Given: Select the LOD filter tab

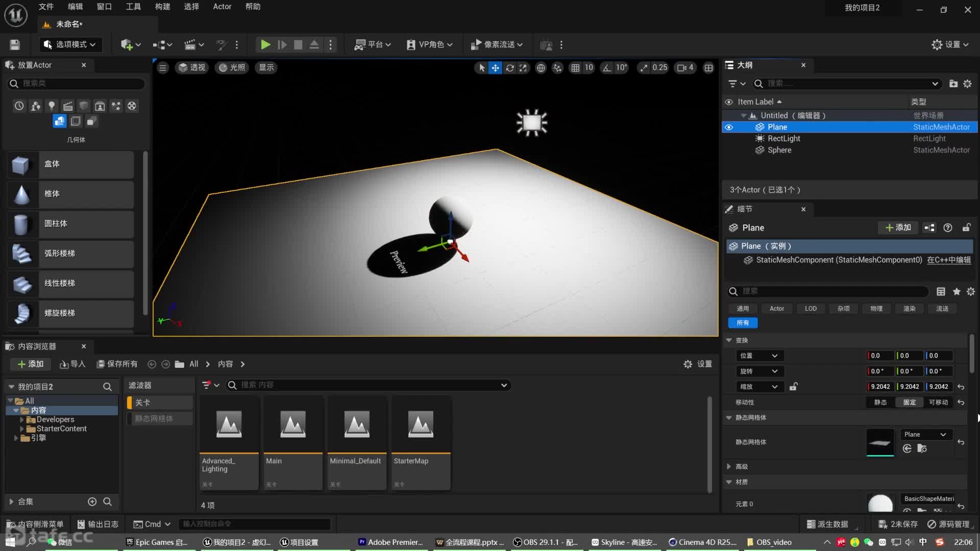Looking at the screenshot, I should tap(811, 309).
